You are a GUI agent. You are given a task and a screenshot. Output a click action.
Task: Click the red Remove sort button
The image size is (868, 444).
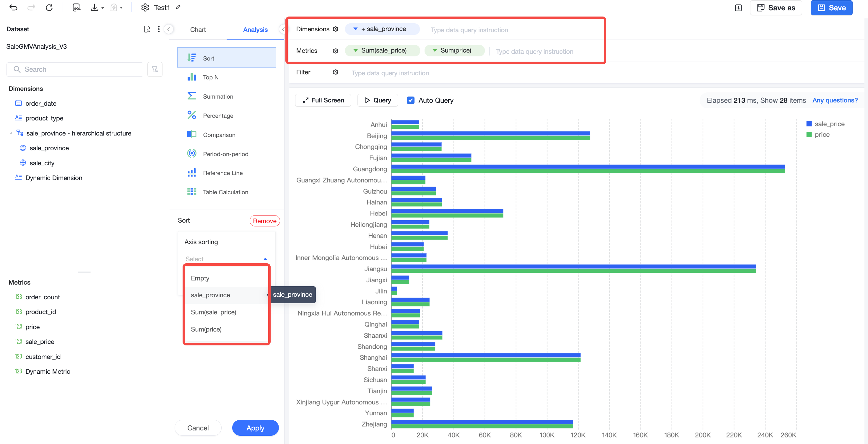point(264,221)
